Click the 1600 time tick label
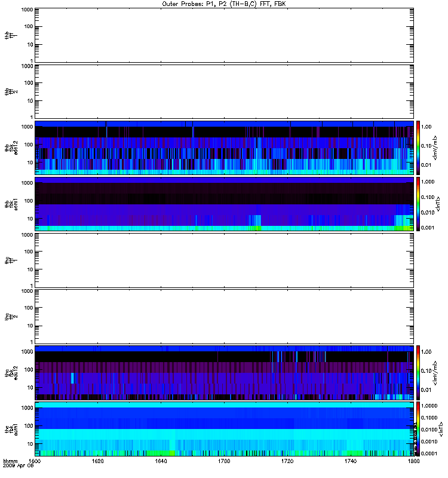 (x=35, y=461)
